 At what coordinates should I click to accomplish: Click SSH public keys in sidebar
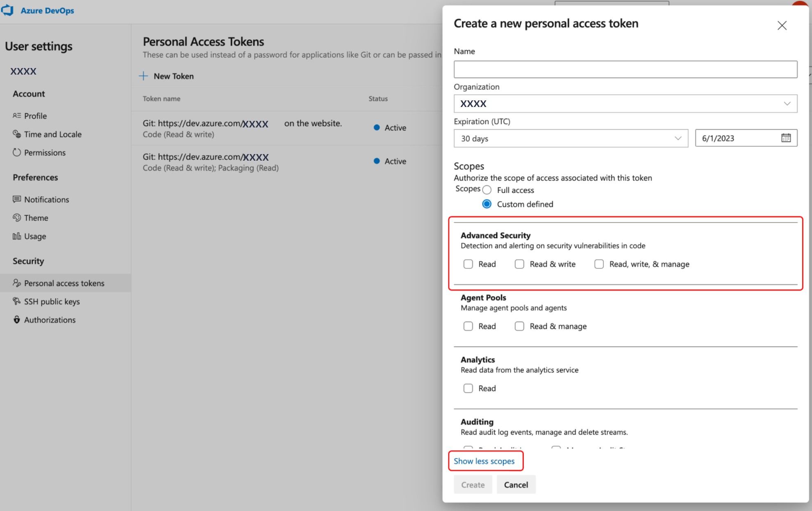click(51, 301)
